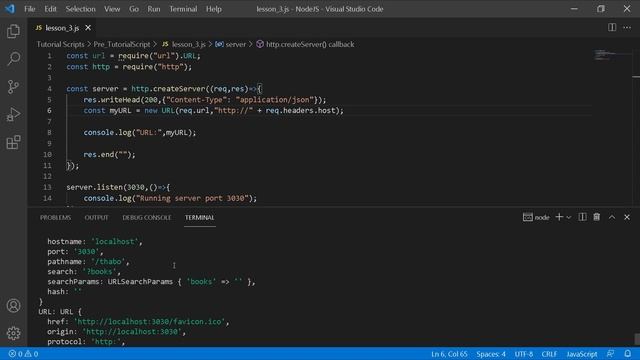The width and height of the screenshot is (640, 360).
Task: Change language mode via JavaScript
Action: (x=582, y=354)
